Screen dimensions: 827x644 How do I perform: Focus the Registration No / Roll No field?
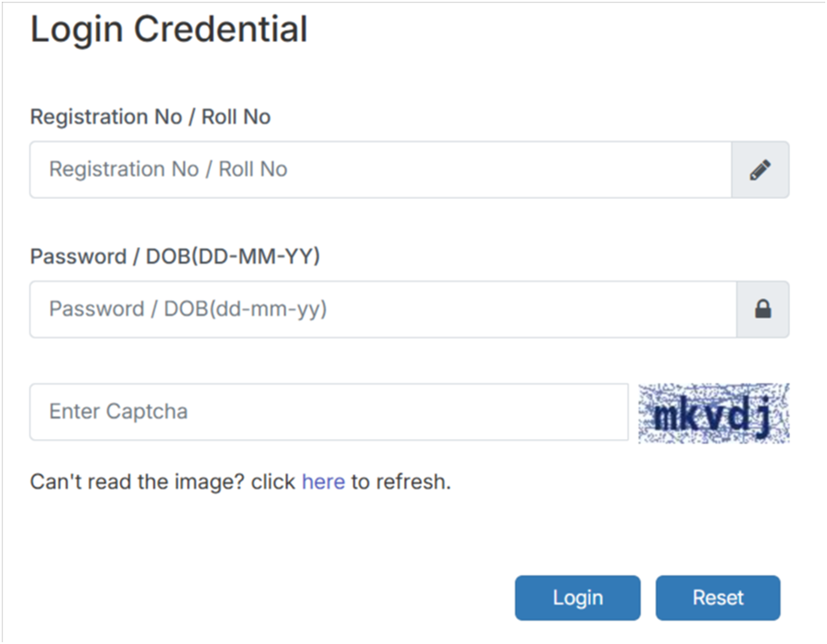(380, 170)
